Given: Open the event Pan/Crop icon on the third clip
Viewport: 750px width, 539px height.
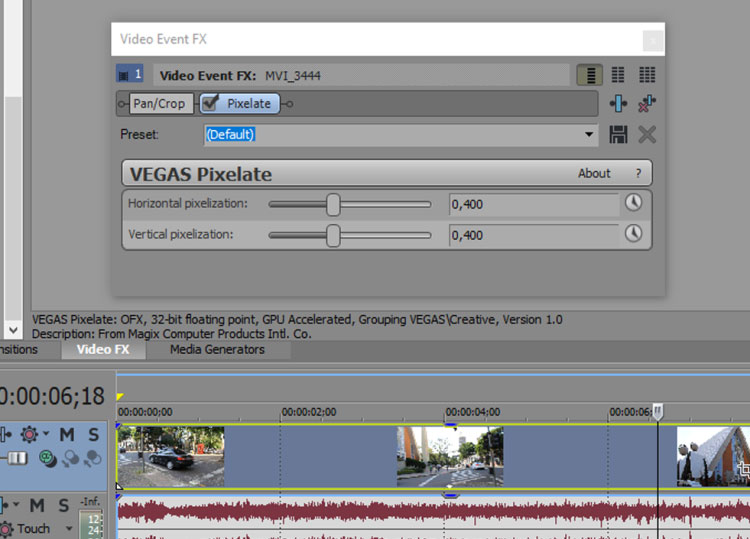Looking at the screenshot, I should tap(744, 469).
